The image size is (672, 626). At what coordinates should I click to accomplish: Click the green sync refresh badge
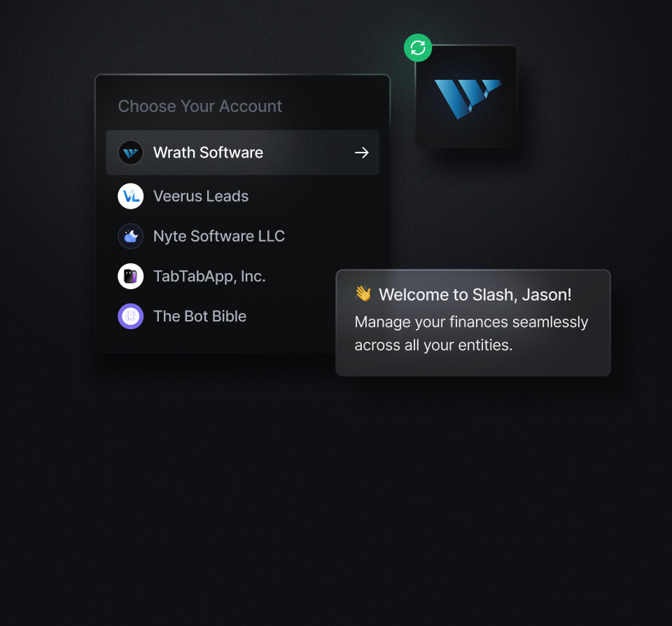click(x=418, y=48)
